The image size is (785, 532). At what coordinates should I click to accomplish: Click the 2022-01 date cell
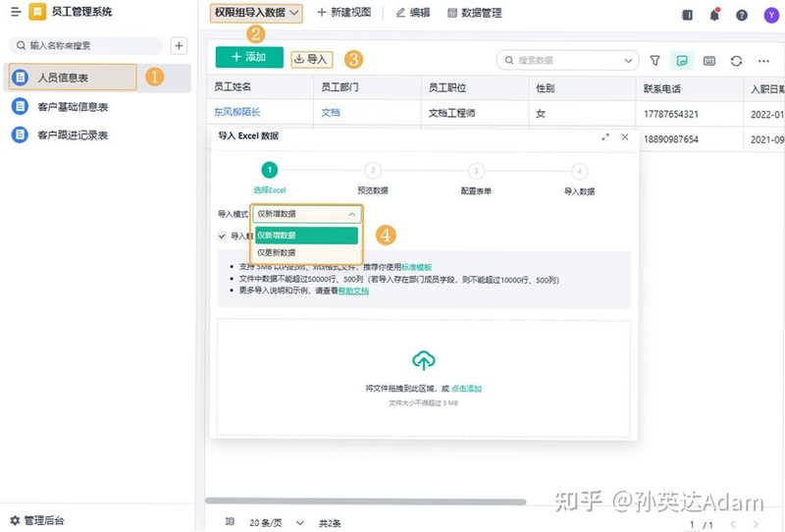pyautogui.click(x=766, y=115)
